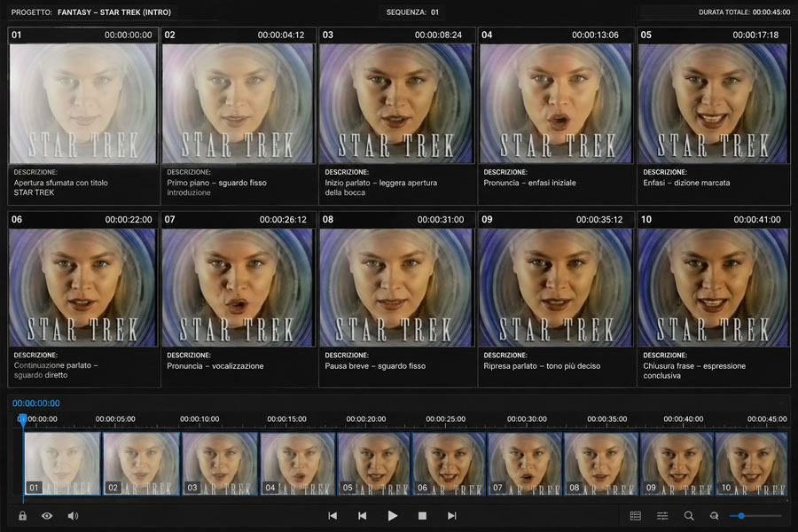The image size is (798, 532).
Task: Click frame 08 timecode 00:00:31:00
Action: click(441, 219)
